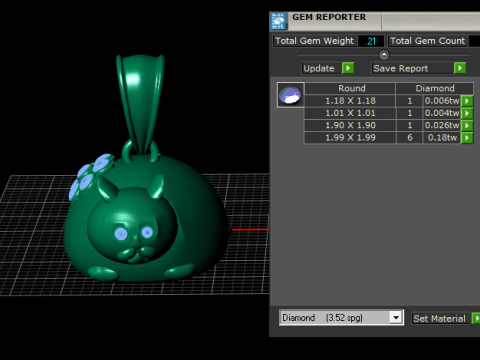This screenshot has height=360, width=480.
Task: Click the green arrow beside Set Material
Action: click(476, 318)
